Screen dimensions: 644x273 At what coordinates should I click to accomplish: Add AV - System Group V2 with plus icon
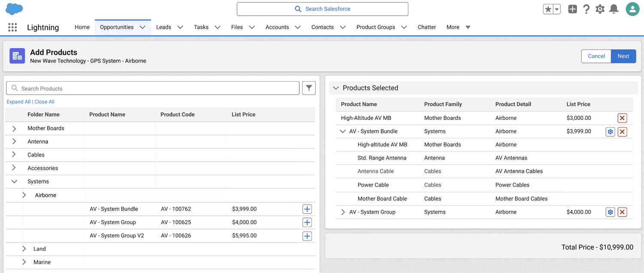pyautogui.click(x=307, y=236)
